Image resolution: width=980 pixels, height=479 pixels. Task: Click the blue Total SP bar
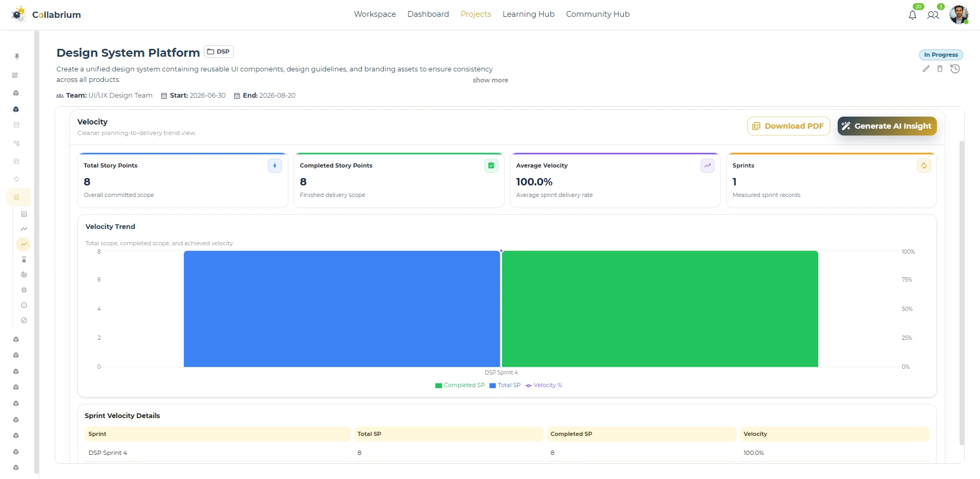point(342,309)
